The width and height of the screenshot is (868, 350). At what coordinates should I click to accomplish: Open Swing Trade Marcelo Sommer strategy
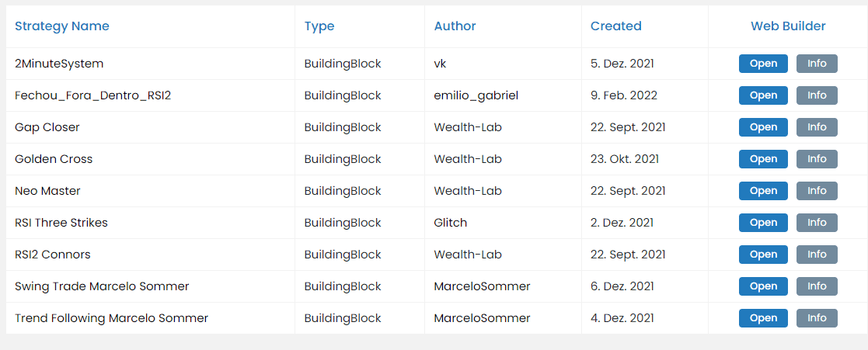(763, 286)
